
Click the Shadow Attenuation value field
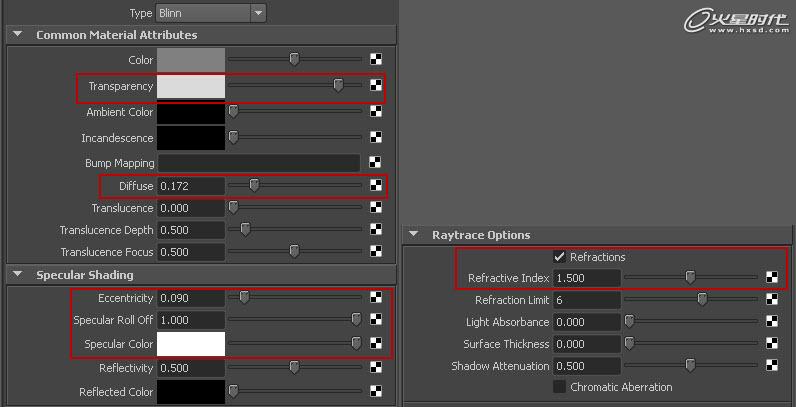587,366
